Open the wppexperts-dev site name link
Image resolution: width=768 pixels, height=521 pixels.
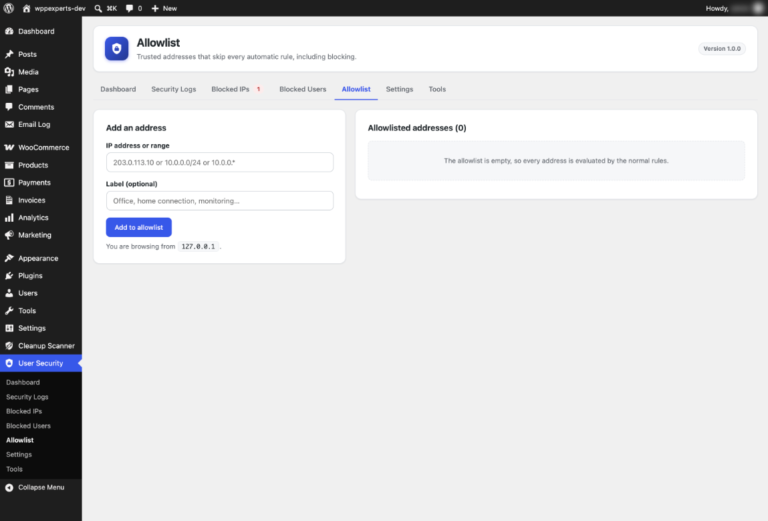click(x=60, y=8)
